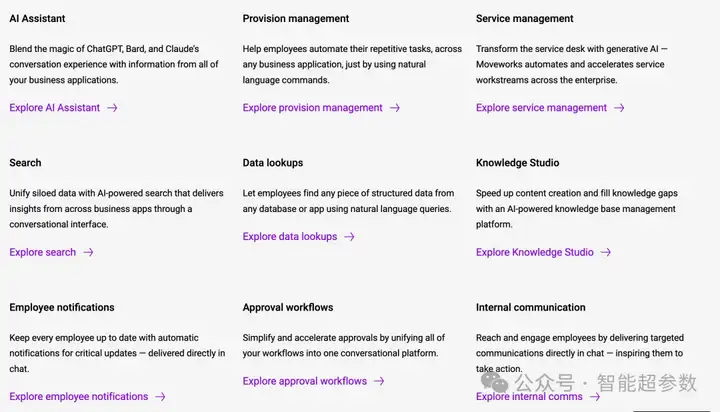The height and width of the screenshot is (412, 720).
Task: Click arrow icon beside Explore AI Assistant
Action: tap(112, 108)
